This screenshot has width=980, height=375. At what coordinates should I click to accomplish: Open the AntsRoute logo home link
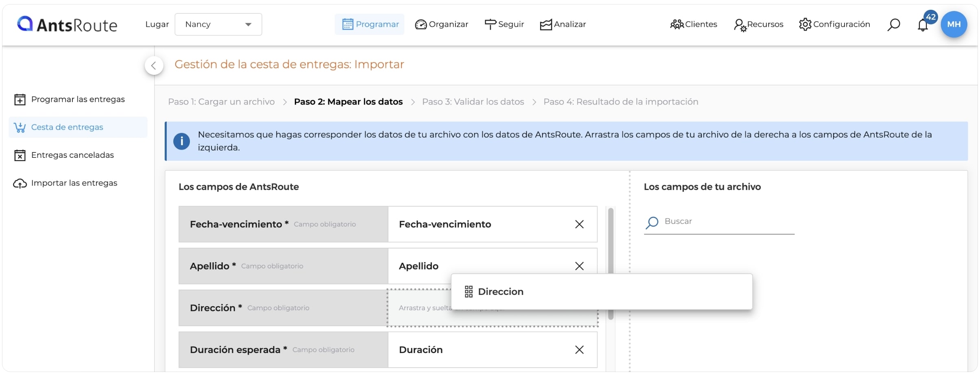pos(68,24)
